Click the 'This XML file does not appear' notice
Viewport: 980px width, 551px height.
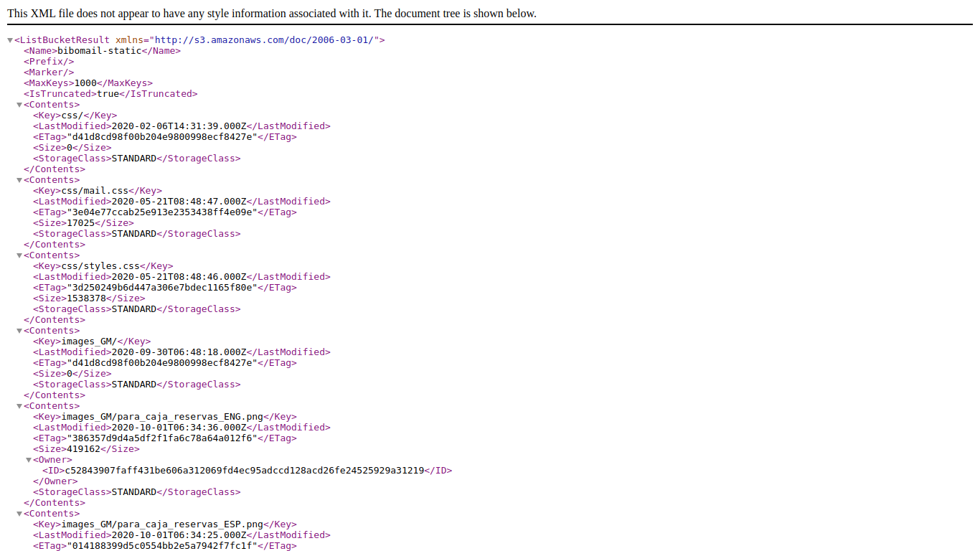(x=272, y=14)
